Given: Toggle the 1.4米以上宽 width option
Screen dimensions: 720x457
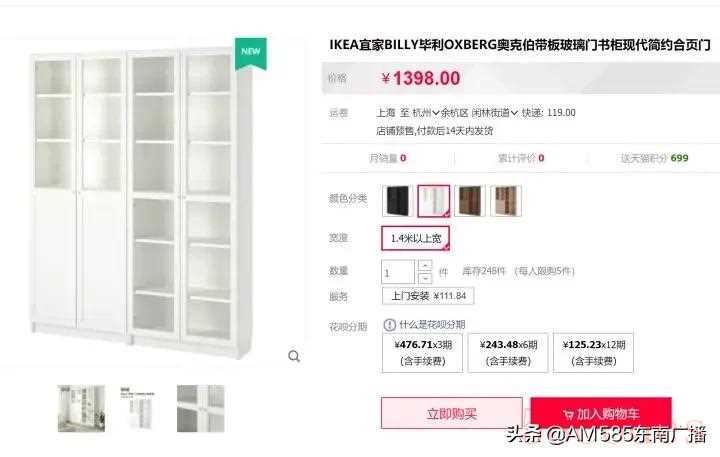Looking at the screenshot, I should tap(416, 238).
